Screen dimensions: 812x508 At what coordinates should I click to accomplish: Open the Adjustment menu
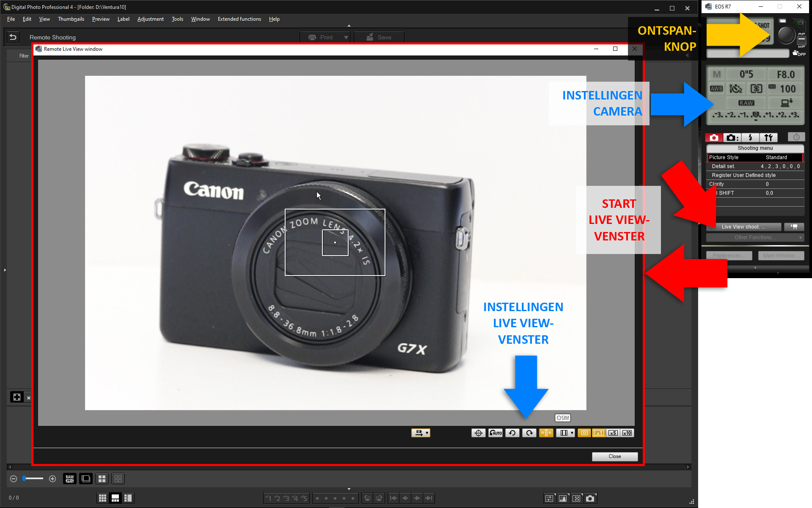point(151,19)
